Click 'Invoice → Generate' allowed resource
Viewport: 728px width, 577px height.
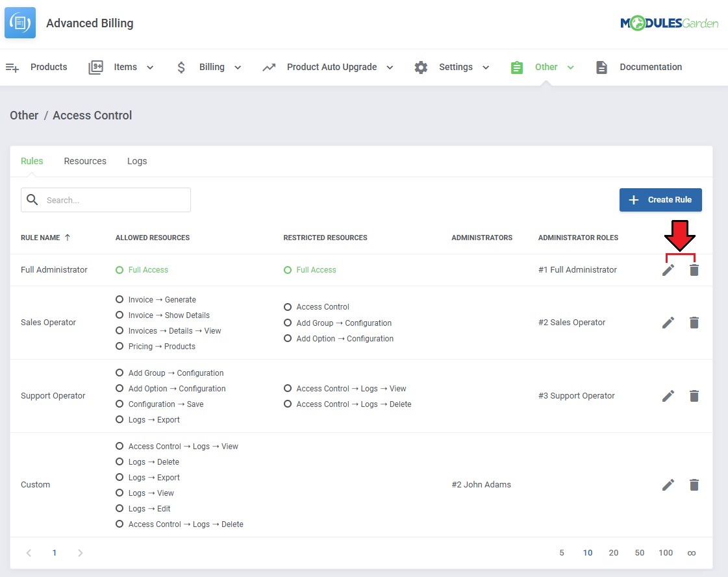coord(162,300)
